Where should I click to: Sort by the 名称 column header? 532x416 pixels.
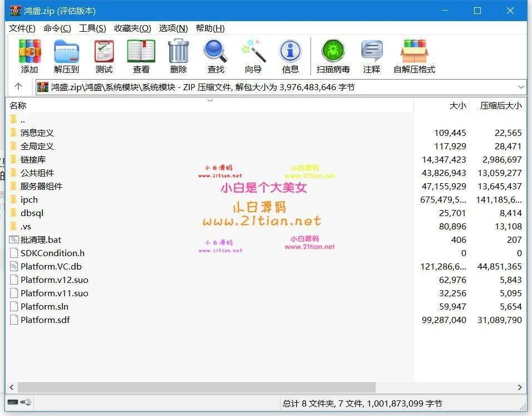tap(18, 105)
